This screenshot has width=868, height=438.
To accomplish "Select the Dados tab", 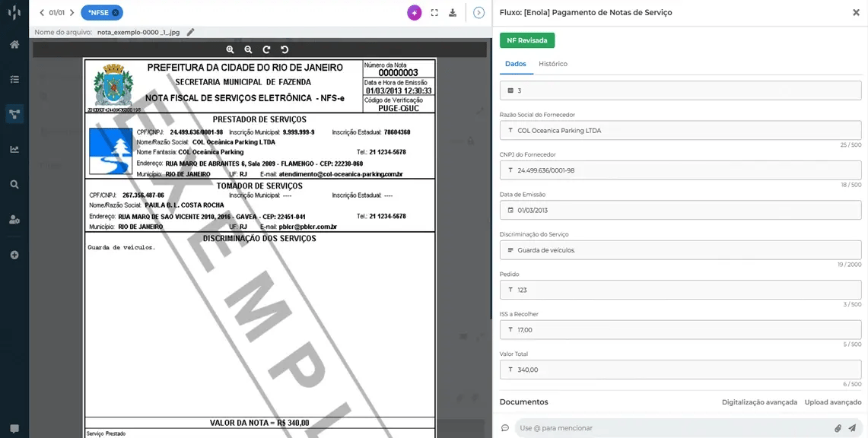I will click(515, 64).
